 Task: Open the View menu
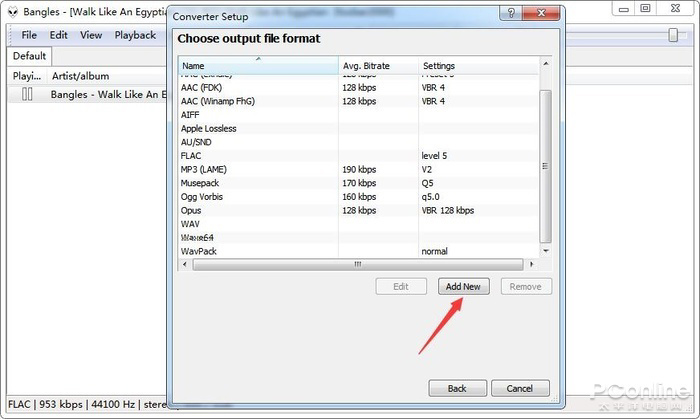pyautogui.click(x=91, y=35)
